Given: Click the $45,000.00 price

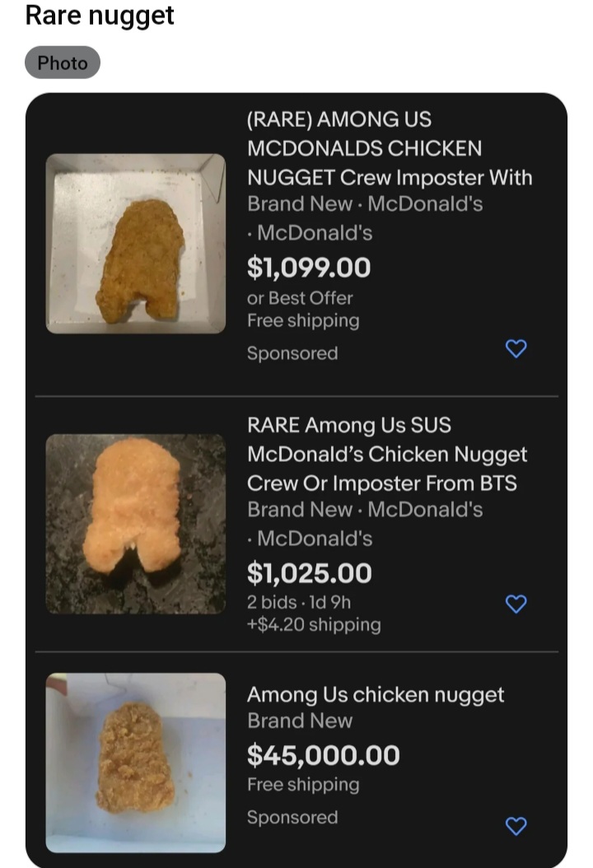Looking at the screenshot, I should (x=324, y=754).
